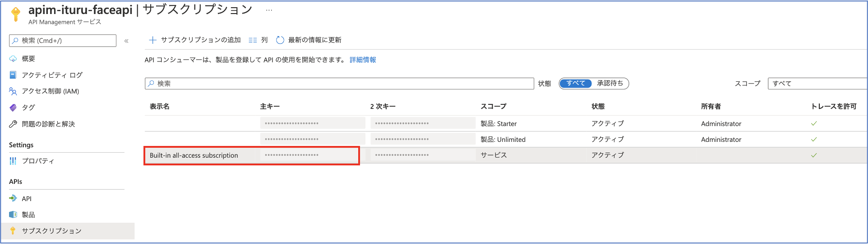Click the checkmark in the Unlimited row
Screen dimensions: 868x244
point(814,139)
